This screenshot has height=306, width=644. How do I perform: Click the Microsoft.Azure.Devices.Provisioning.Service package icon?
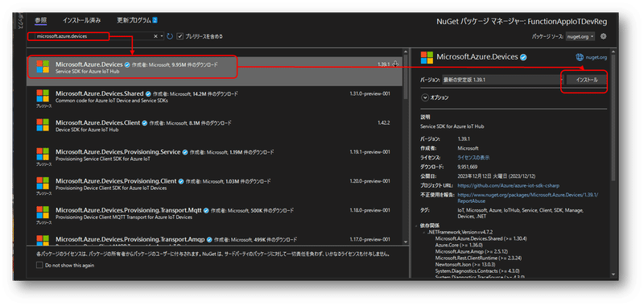click(43, 155)
